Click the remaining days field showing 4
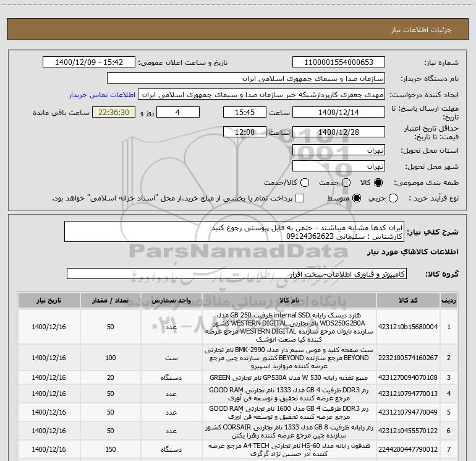 [x=178, y=112]
